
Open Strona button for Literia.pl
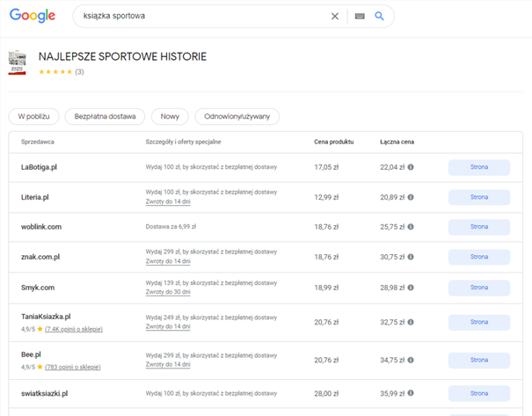(x=479, y=197)
